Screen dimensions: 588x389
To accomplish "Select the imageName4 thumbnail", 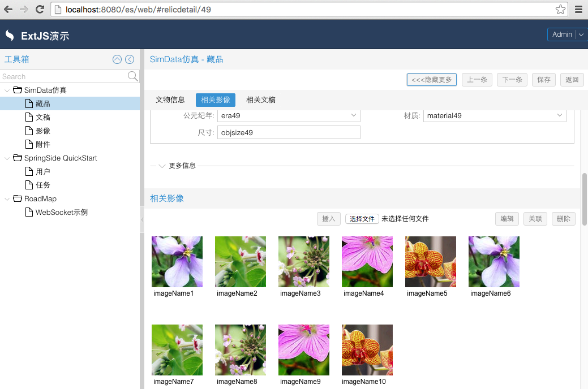I will coord(367,262).
